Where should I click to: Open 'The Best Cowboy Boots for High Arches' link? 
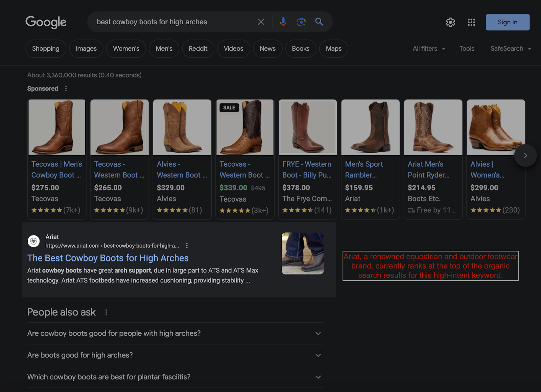[108, 258]
